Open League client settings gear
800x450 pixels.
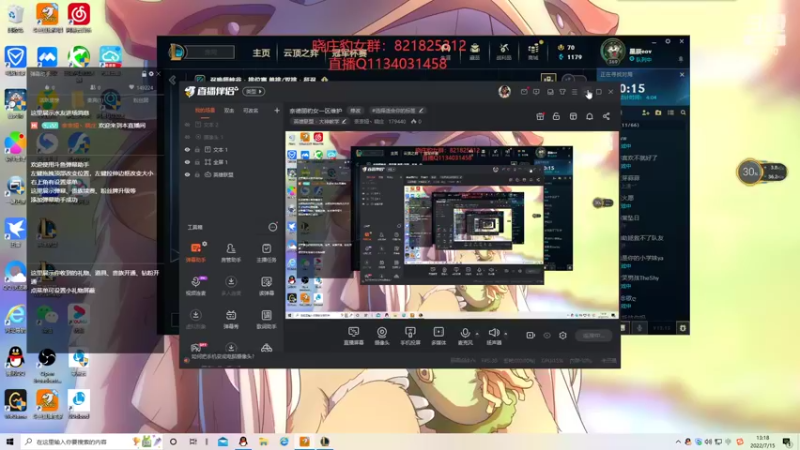tap(668, 41)
